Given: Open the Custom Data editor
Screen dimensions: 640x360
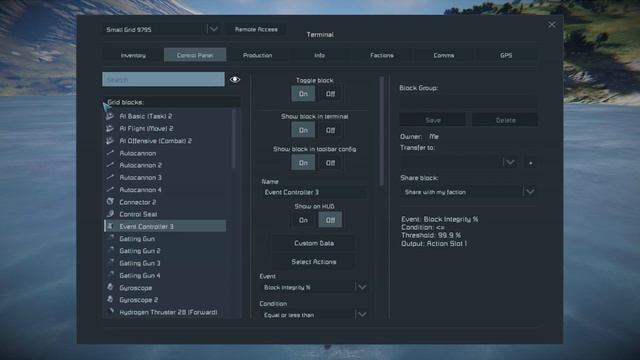Looking at the screenshot, I should point(314,243).
